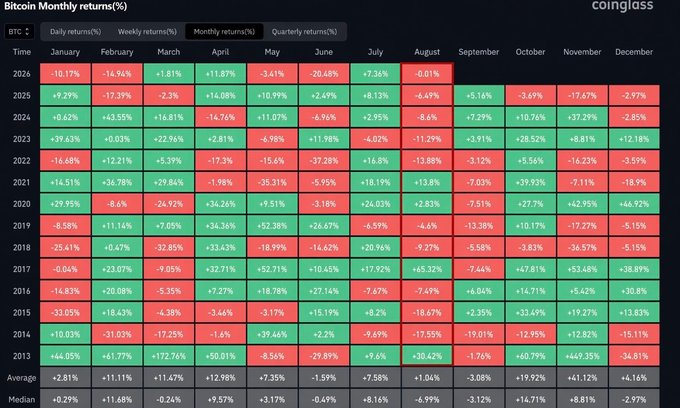The image size is (680, 408).
Task: Click 2020 March cell -24.92%
Action: point(169,204)
